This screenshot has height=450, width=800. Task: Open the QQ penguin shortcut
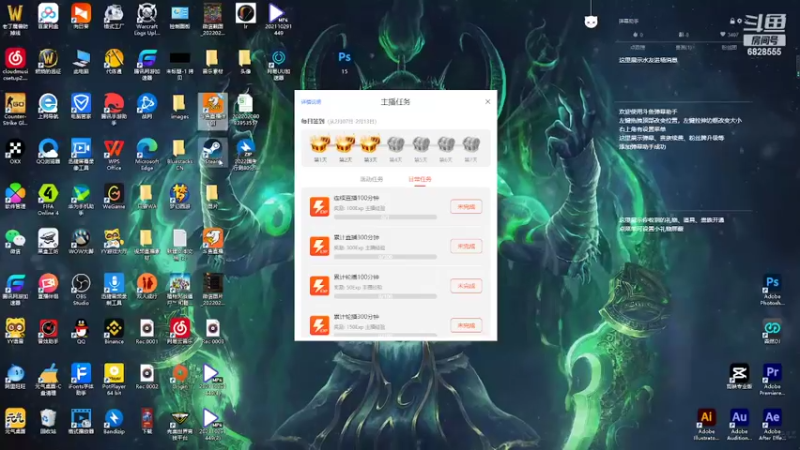point(81,331)
